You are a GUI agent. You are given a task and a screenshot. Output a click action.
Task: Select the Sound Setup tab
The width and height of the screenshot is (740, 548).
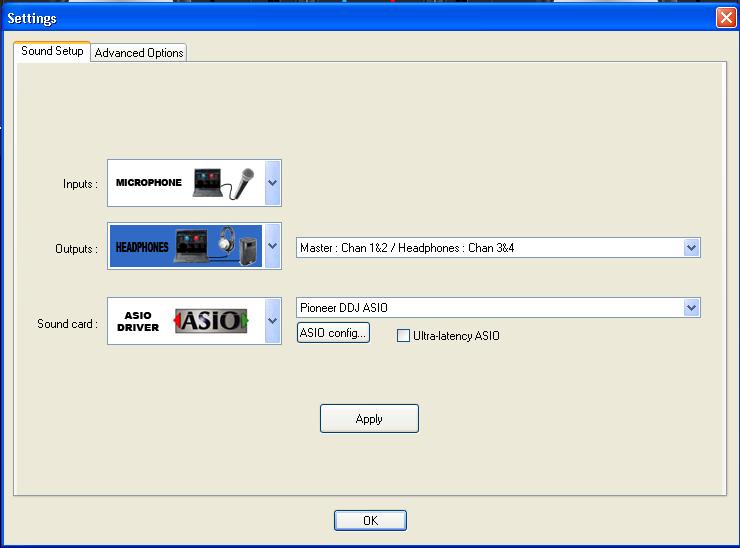click(x=52, y=51)
